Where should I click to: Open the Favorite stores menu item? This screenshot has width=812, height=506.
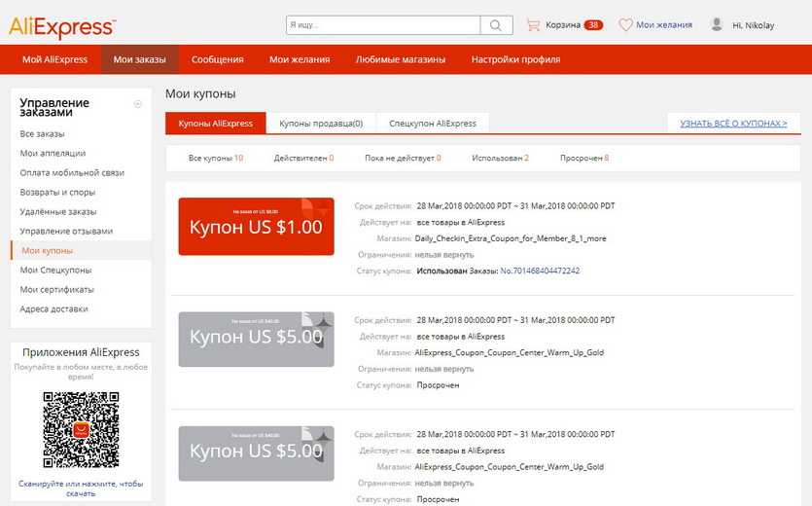click(401, 59)
